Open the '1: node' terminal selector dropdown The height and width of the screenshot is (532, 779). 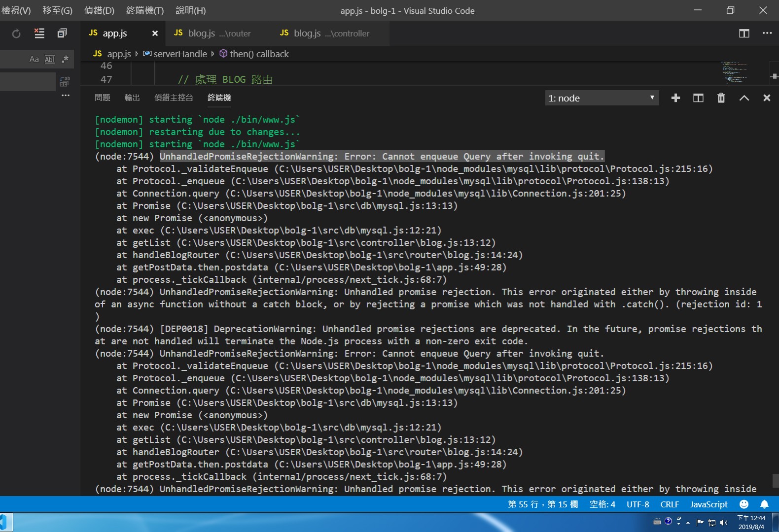(602, 98)
